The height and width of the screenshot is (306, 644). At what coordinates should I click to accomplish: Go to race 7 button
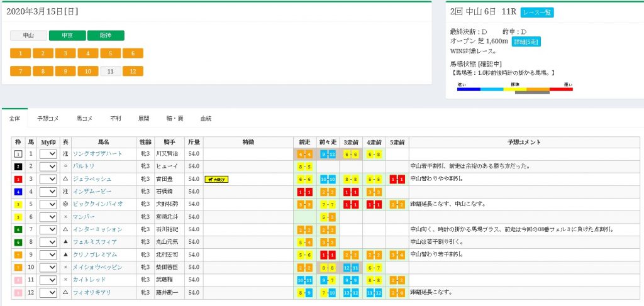coord(21,72)
